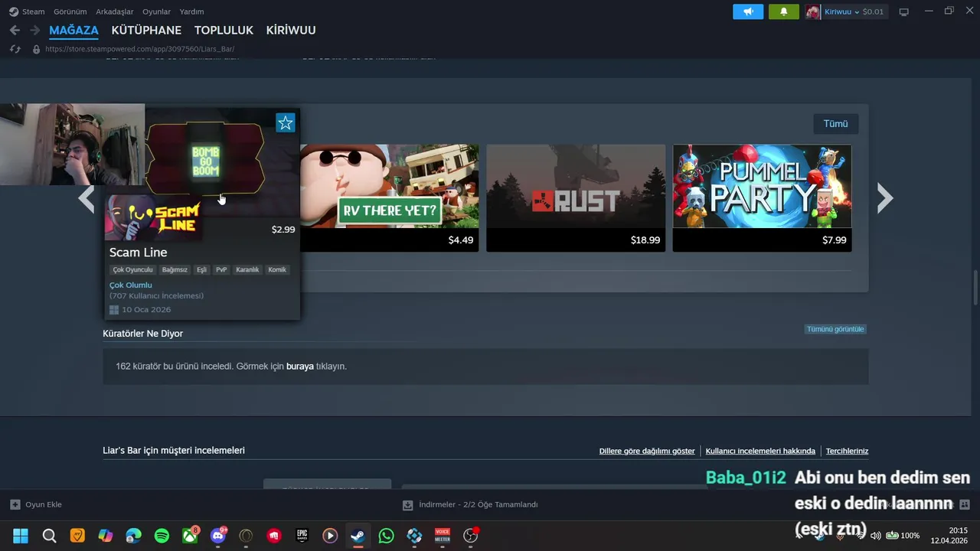Open the Rust game card
This screenshot has width=980, height=551.
click(576, 197)
